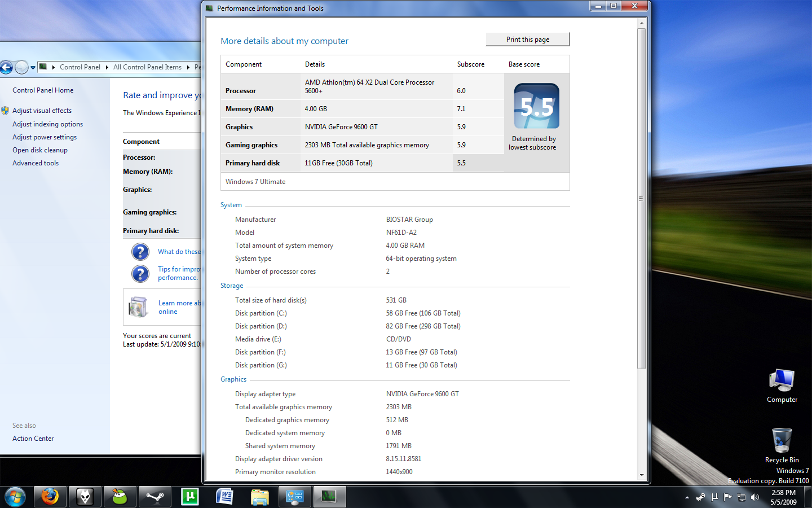Show hidden system tray icons arrow
The image size is (812, 508).
pyautogui.click(x=687, y=497)
